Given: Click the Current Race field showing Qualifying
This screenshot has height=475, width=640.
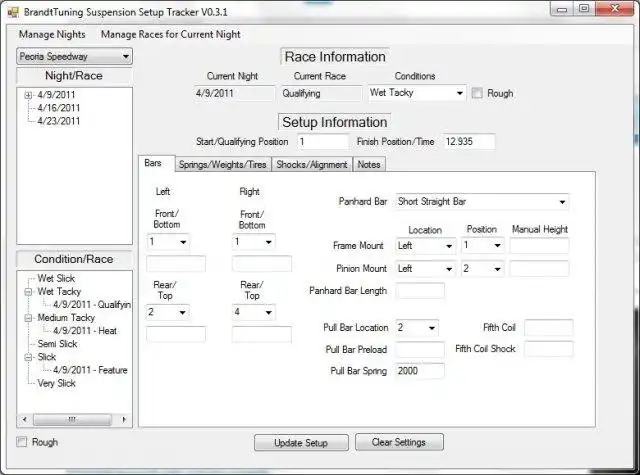Looking at the screenshot, I should click(321, 93).
